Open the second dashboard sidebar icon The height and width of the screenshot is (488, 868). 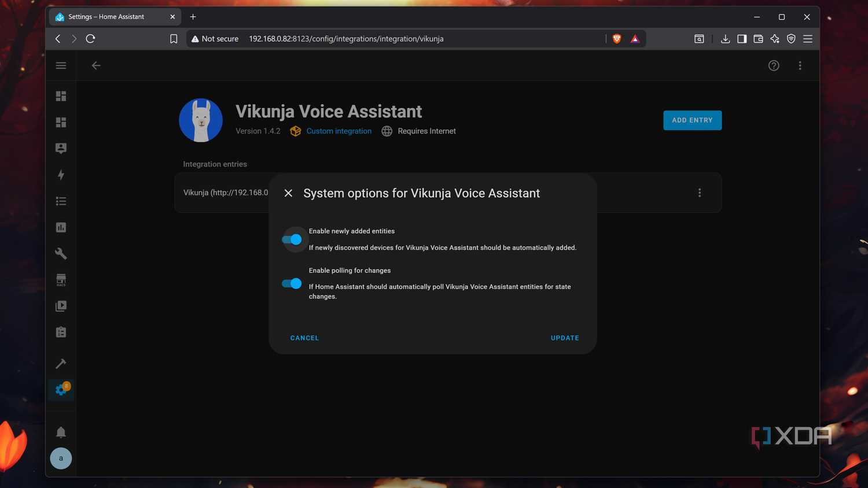pos(61,122)
